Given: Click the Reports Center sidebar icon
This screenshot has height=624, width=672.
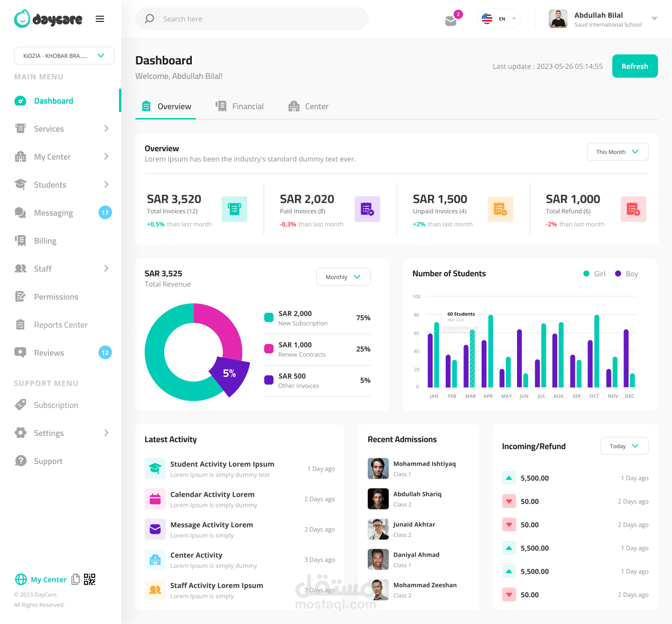Looking at the screenshot, I should tap(21, 325).
